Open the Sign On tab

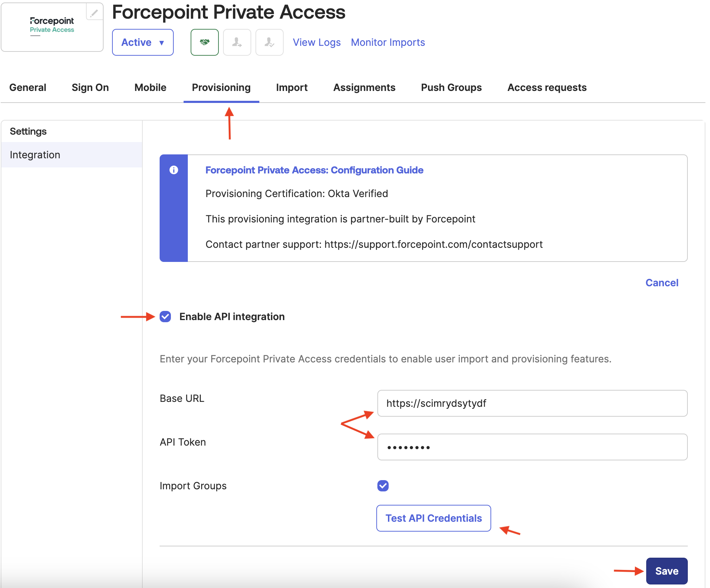(90, 87)
